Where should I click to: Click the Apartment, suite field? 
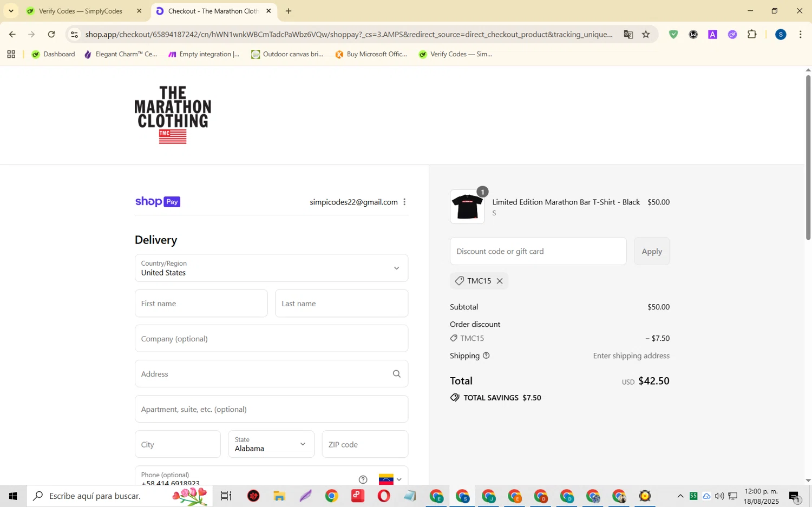coord(271,409)
